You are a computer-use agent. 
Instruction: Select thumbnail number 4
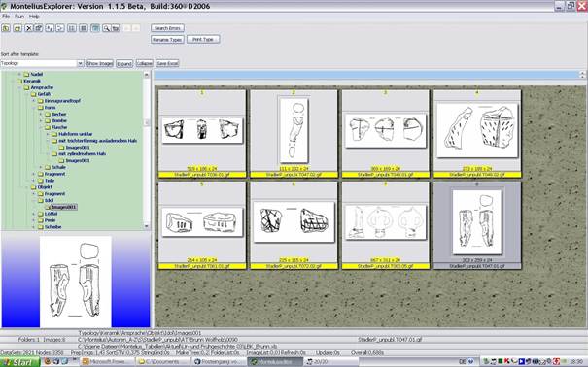point(477,133)
